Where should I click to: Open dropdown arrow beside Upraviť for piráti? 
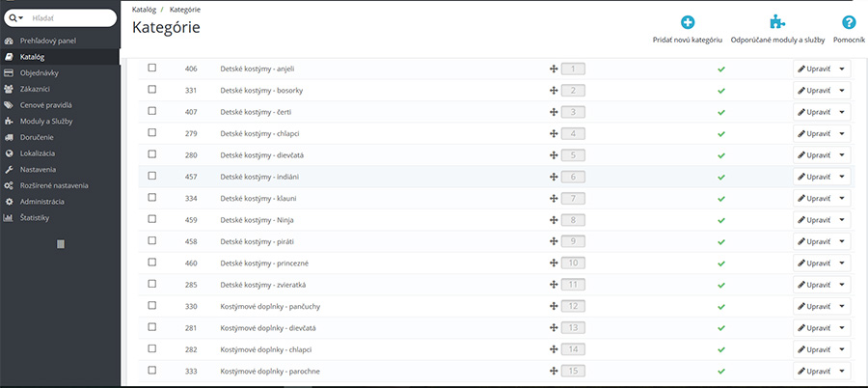point(842,241)
